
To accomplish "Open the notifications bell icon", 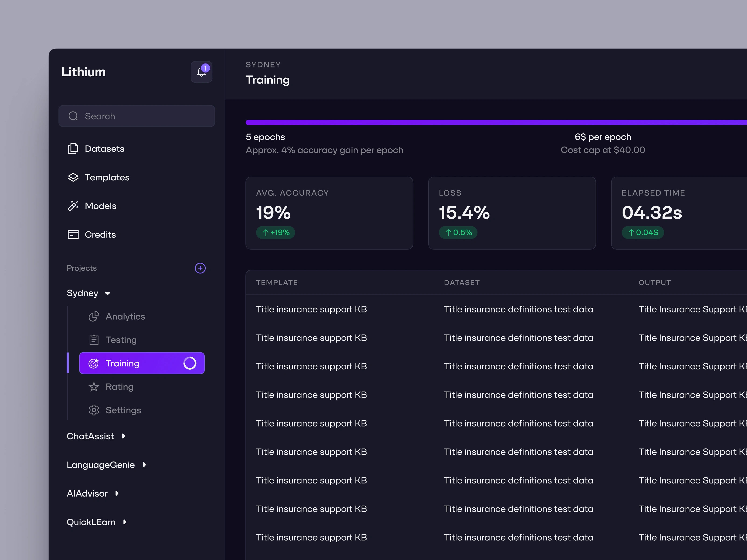I will 201,72.
